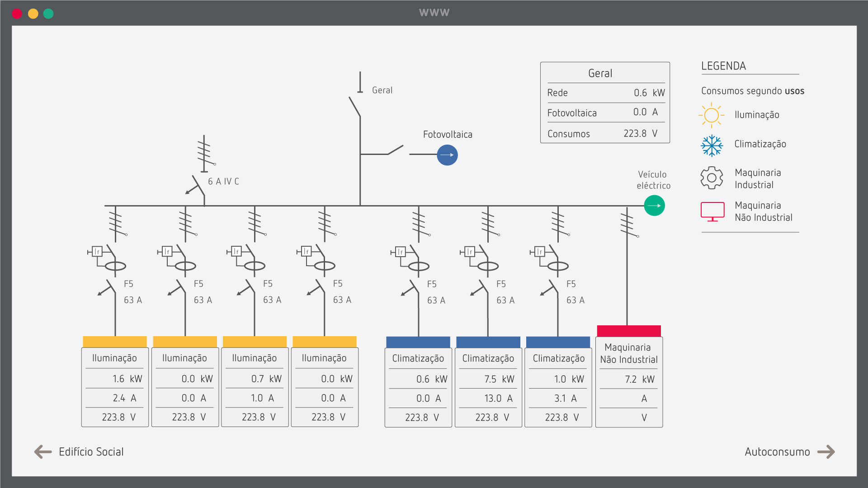The width and height of the screenshot is (868, 488).
Task: Click the left arrow beside Edifício Social
Action: coord(43,451)
